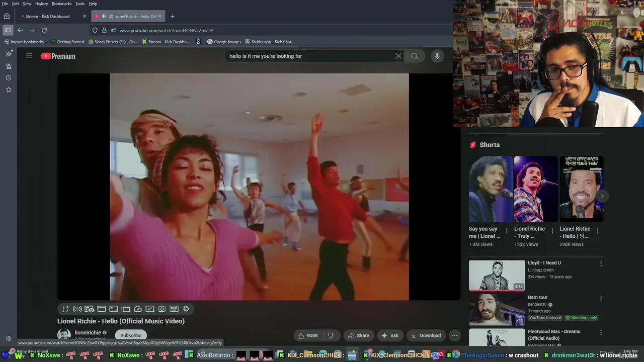Mute the playing tab via speaker icon
This screenshot has height=362, width=644.
click(104, 16)
